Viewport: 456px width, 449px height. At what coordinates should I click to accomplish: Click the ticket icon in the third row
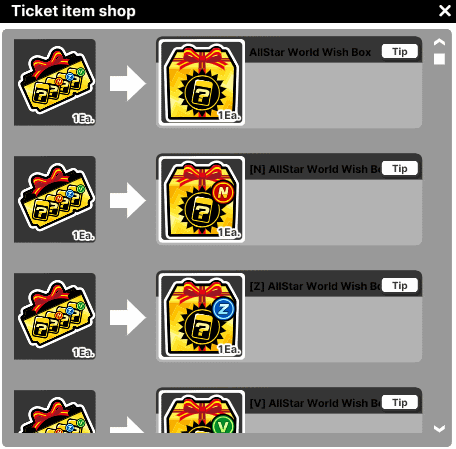tap(55, 316)
